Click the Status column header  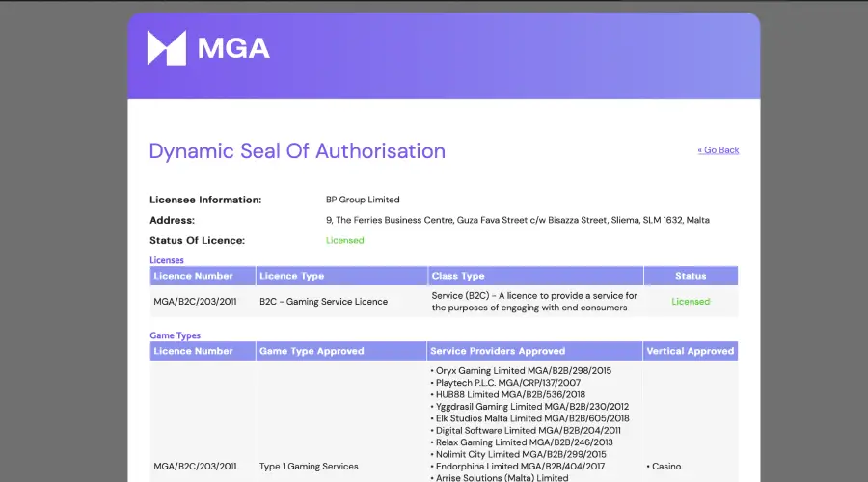691,276
